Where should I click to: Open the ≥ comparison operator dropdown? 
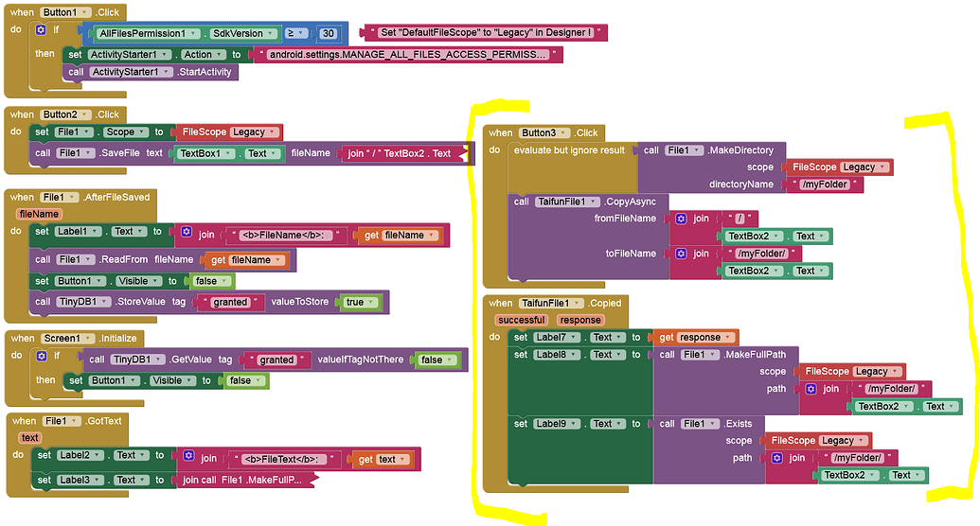pos(295,33)
